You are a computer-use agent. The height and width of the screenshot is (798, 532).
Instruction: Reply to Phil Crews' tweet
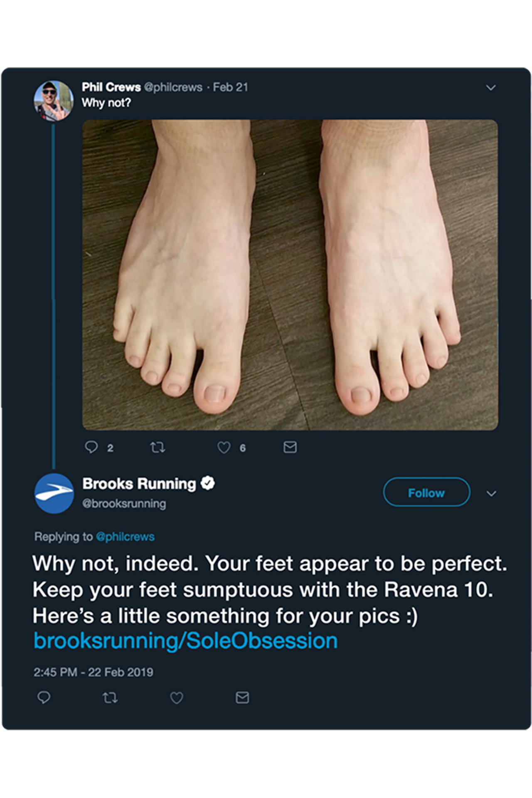(91, 447)
